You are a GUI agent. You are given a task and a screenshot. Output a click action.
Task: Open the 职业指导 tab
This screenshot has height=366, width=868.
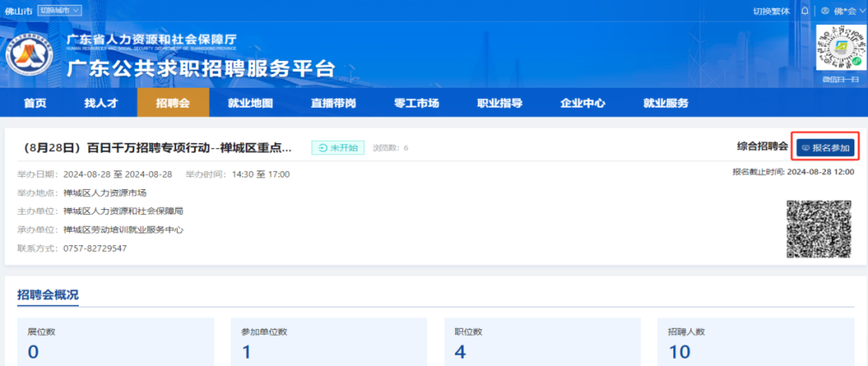point(499,102)
